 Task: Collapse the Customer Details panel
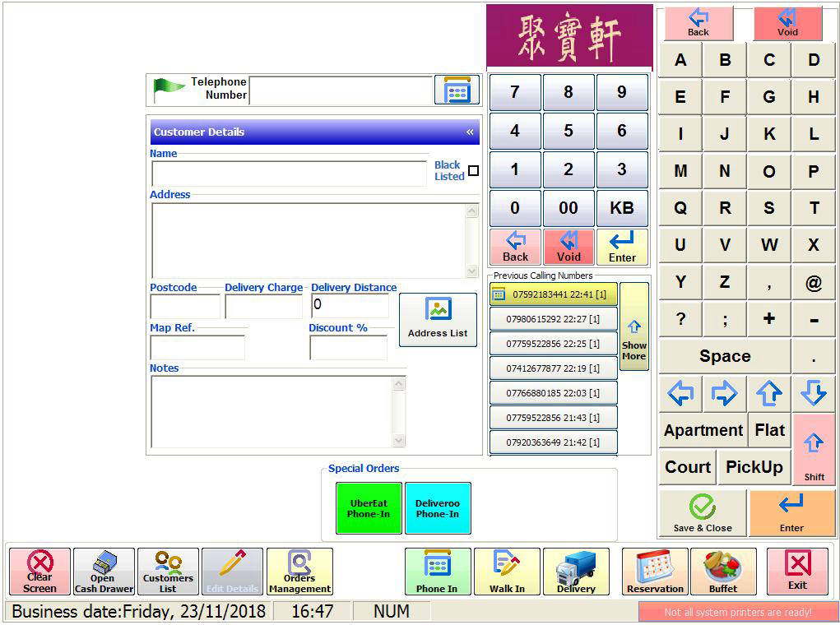[x=470, y=132]
